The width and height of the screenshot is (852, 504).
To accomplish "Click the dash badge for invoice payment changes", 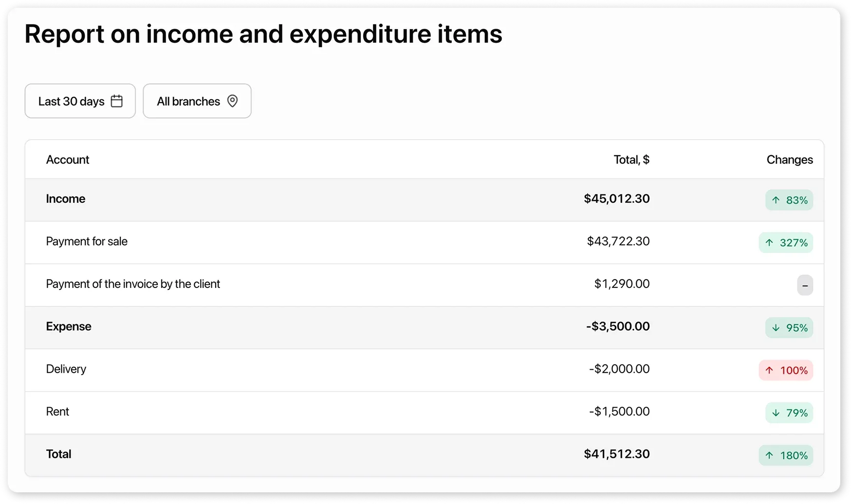I will coord(805,286).
